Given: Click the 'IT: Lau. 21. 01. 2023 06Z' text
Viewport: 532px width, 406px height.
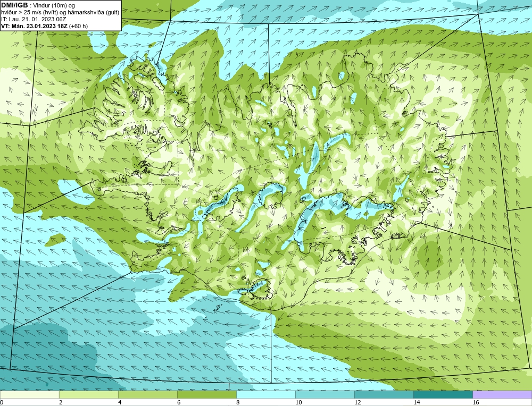Looking at the screenshot, I should point(34,19).
